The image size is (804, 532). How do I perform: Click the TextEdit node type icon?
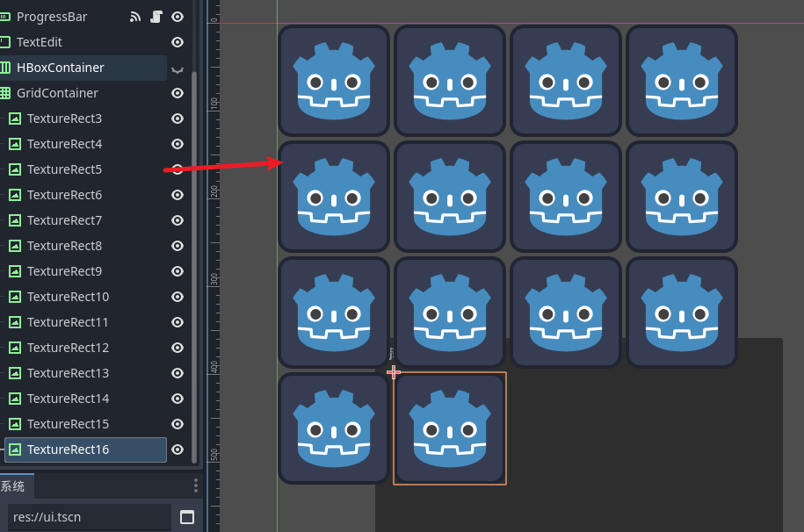coord(4,42)
